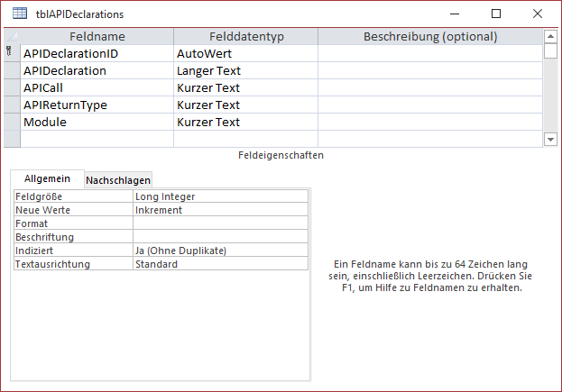Screen dimensions: 562x392
Task: Click the Felddatentyp column header
Action: click(x=246, y=37)
